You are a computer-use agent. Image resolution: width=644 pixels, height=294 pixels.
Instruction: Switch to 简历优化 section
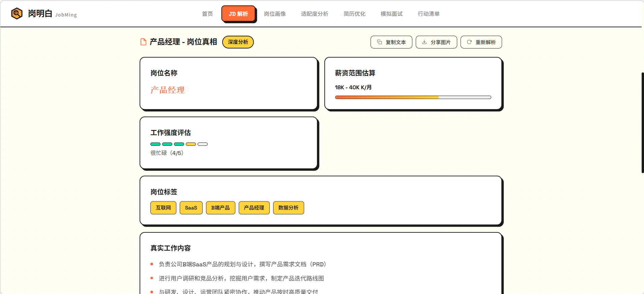click(x=354, y=14)
